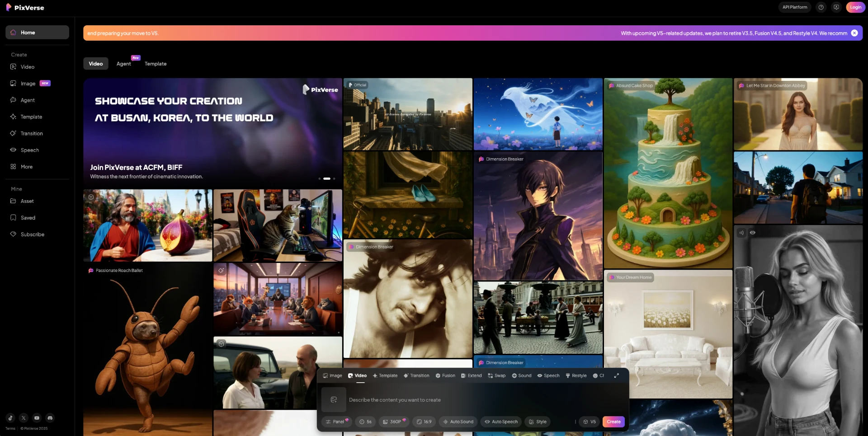Screen dimensions: 868x436
Task: Open Template in the sidebar
Action: coord(37,117)
